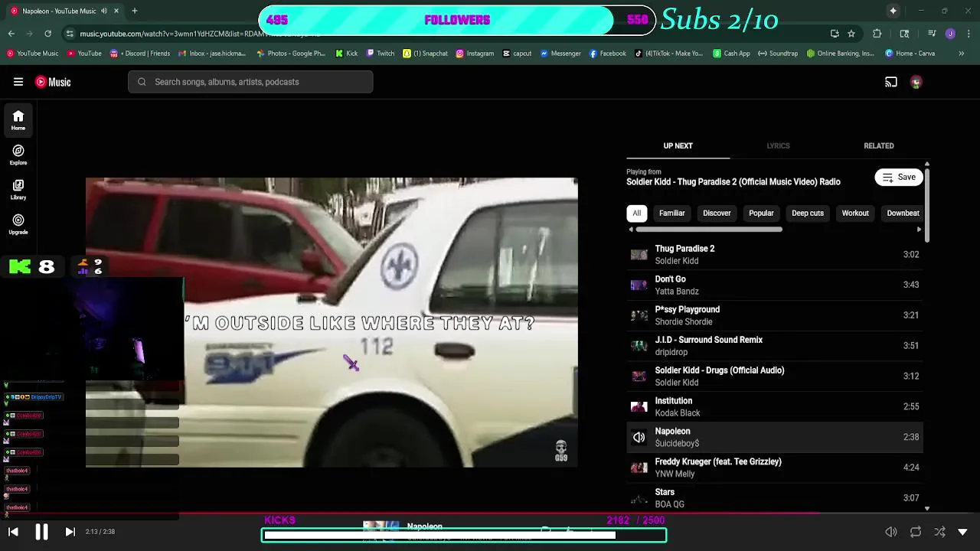Open YouTube Music bookmark
Viewport: 980px width, 551px height.
[x=32, y=54]
